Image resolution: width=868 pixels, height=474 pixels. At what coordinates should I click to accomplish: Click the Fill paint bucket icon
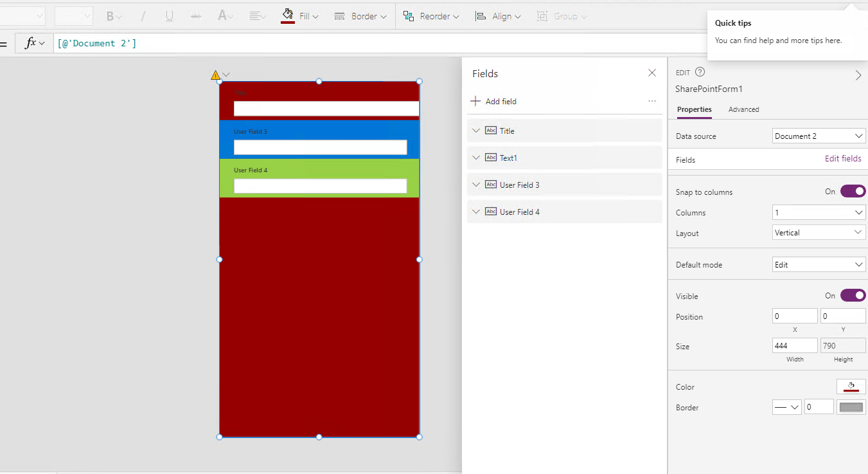[x=288, y=15]
